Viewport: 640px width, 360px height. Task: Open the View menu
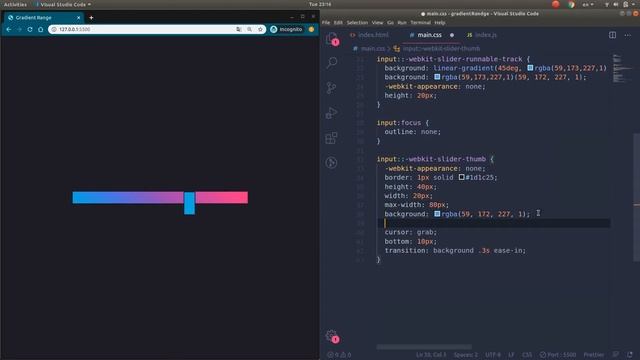377,22
